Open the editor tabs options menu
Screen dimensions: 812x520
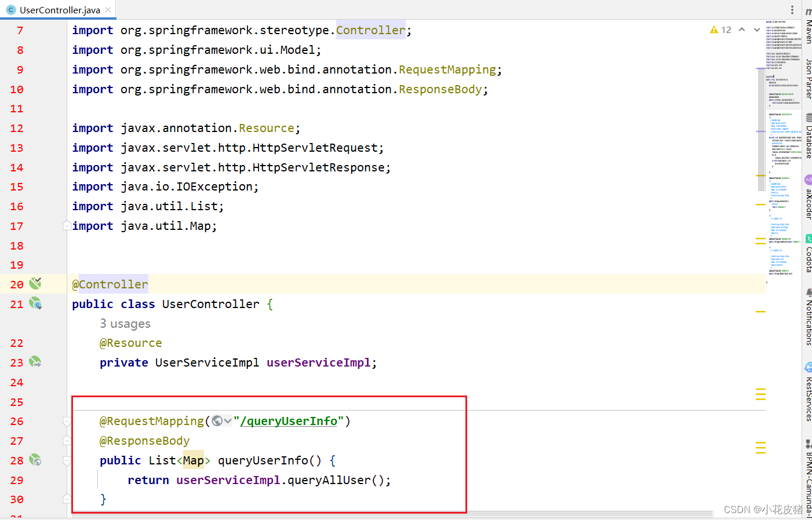point(792,10)
